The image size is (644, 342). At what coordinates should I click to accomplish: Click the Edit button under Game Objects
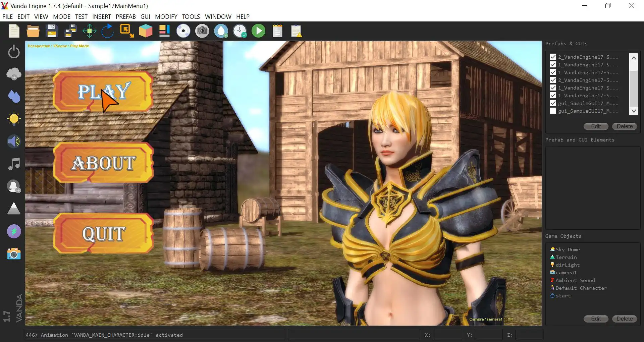(x=596, y=319)
